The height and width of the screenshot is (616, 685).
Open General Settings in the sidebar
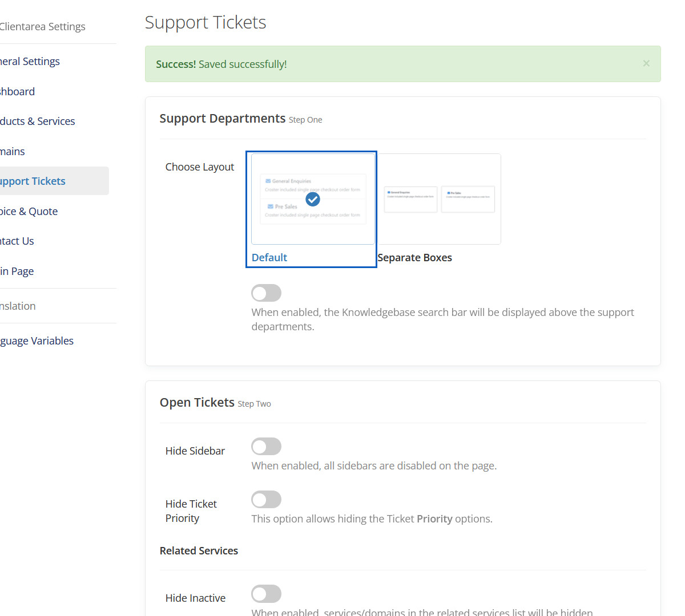click(x=30, y=62)
